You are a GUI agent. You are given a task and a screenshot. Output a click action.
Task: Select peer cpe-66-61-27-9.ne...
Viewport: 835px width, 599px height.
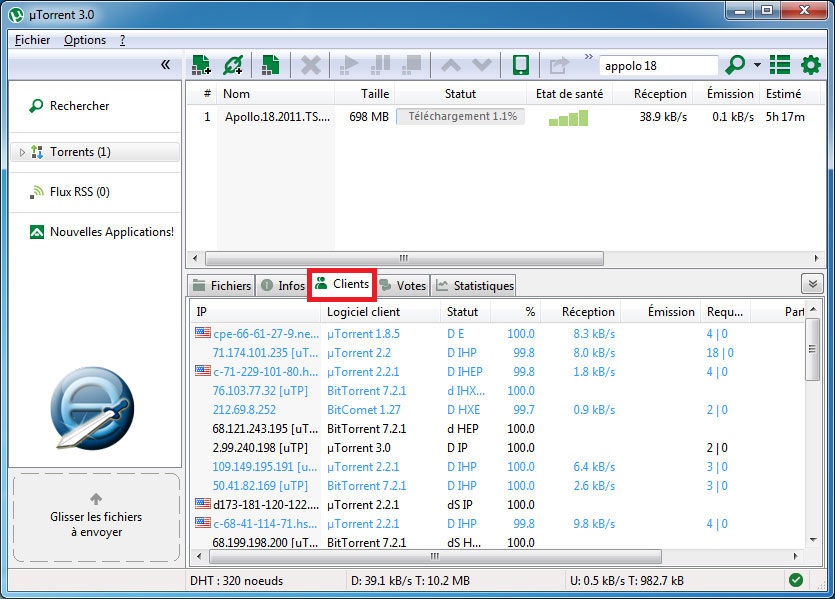(498, 334)
